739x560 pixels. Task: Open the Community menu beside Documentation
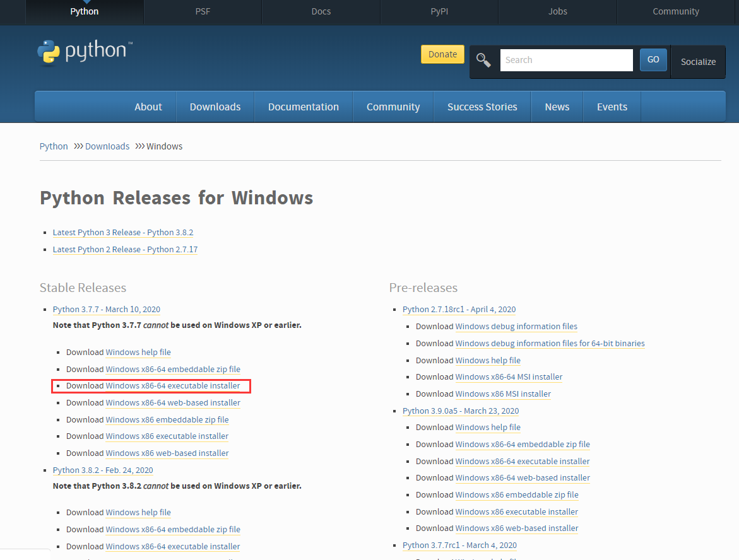(x=393, y=107)
